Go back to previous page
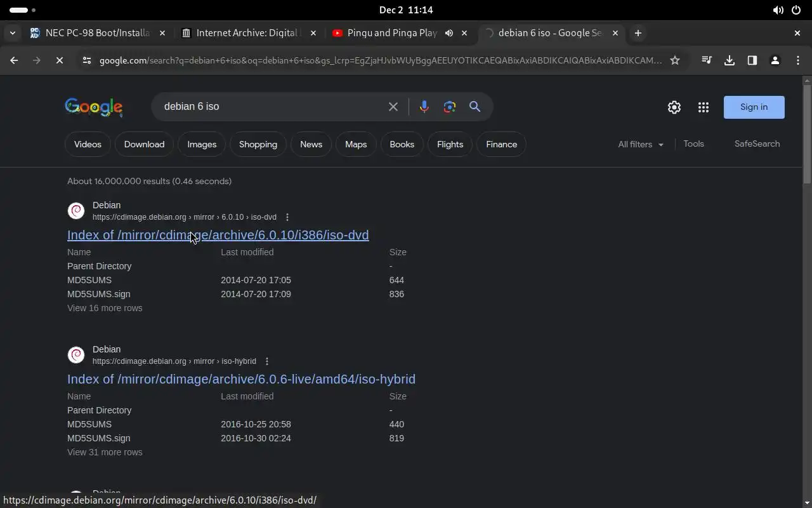 (x=14, y=60)
